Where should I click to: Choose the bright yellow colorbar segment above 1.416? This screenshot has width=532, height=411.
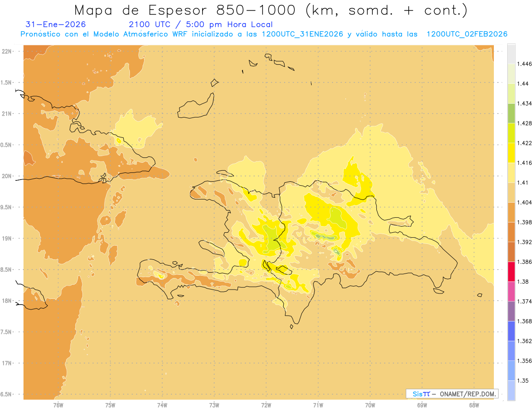point(511,153)
